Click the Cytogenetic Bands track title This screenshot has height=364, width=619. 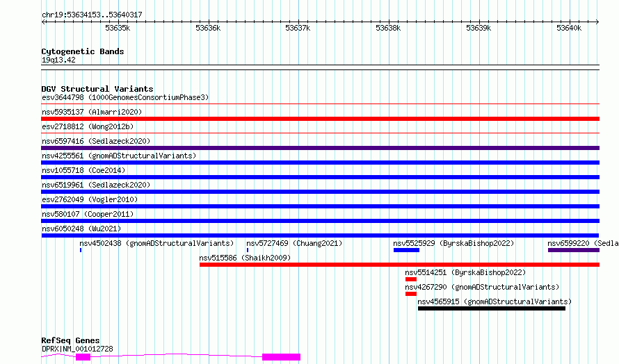pyautogui.click(x=83, y=51)
